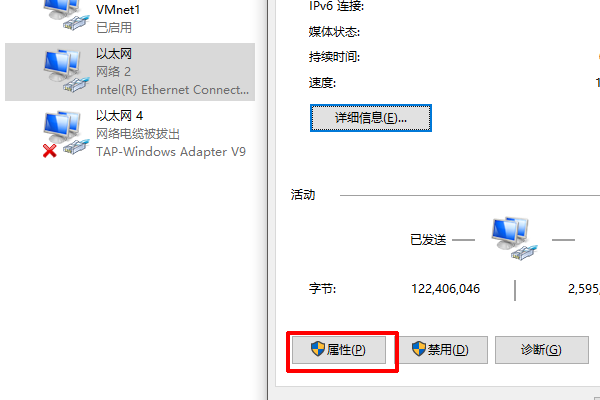Click the 网络电缆被拔出 status text

(138, 134)
